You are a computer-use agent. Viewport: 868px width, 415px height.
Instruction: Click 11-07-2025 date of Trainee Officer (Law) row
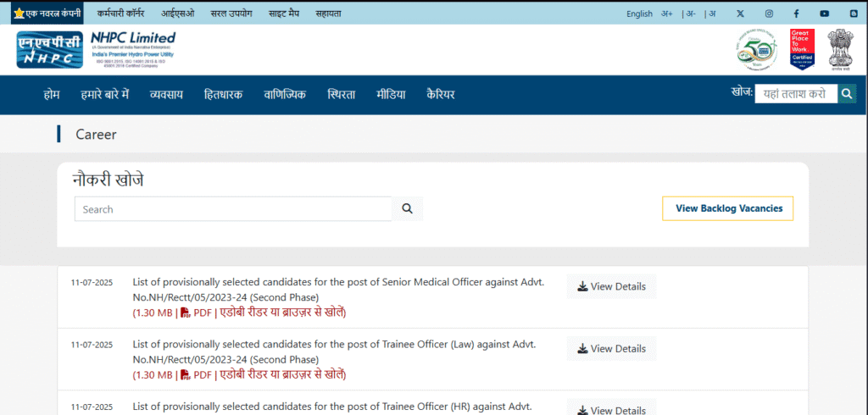point(92,345)
